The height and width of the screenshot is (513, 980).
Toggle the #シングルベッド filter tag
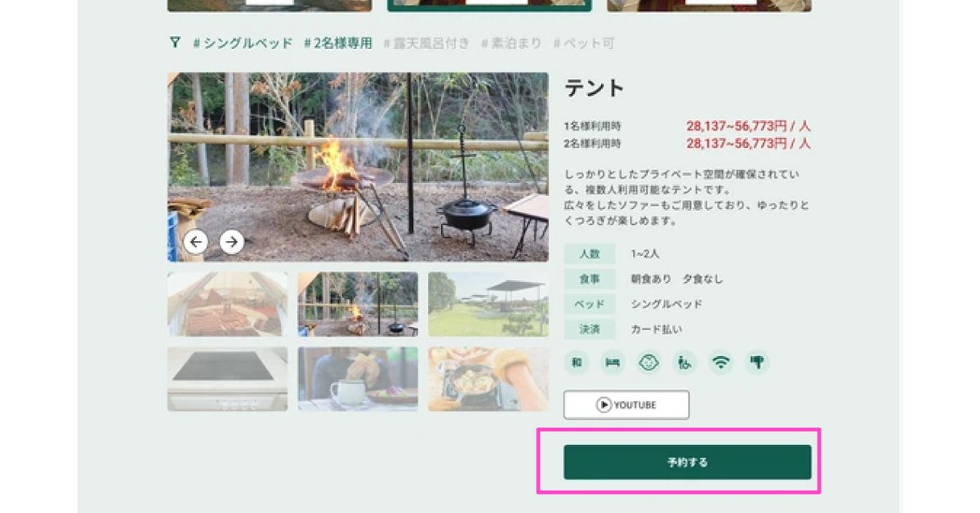click(243, 43)
